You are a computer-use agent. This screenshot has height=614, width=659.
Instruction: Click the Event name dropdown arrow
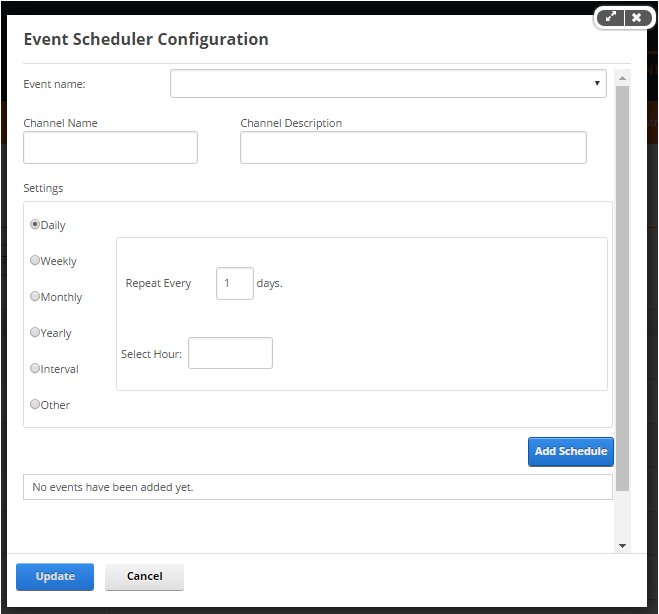click(x=597, y=83)
